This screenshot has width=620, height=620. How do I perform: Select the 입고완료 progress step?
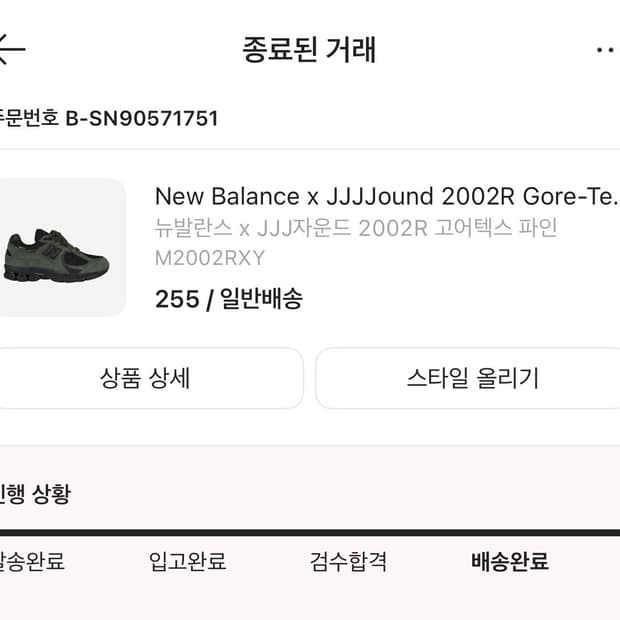(188, 562)
